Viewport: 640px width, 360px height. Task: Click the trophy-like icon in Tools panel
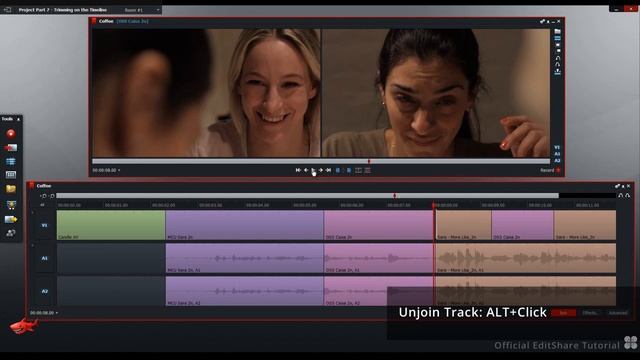point(11,205)
